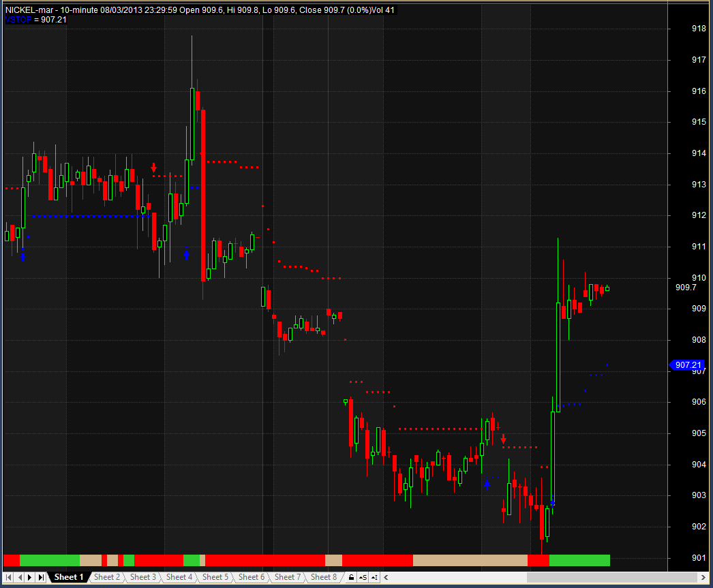Viewport: 713px width, 588px height.
Task: Click the scrollbar right arrow
Action: (x=703, y=578)
